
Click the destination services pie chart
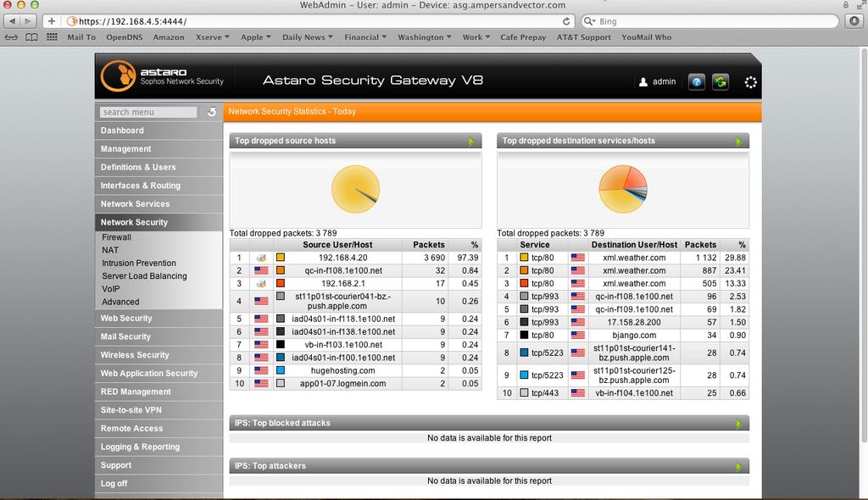click(623, 189)
